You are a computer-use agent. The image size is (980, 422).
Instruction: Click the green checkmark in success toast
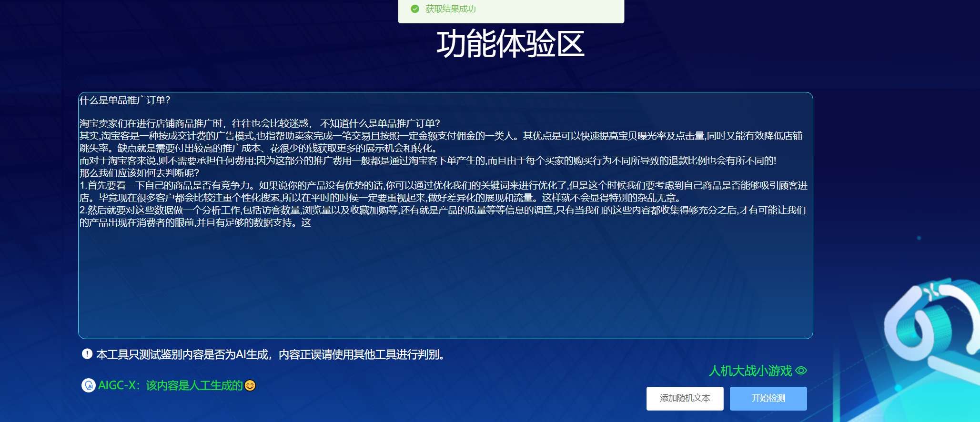[x=415, y=9]
